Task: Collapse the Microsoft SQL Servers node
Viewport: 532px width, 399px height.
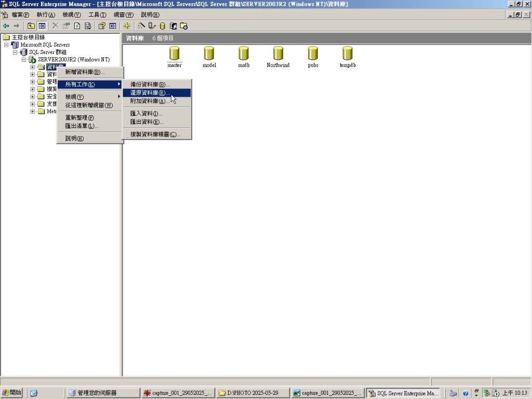Action: (7, 45)
